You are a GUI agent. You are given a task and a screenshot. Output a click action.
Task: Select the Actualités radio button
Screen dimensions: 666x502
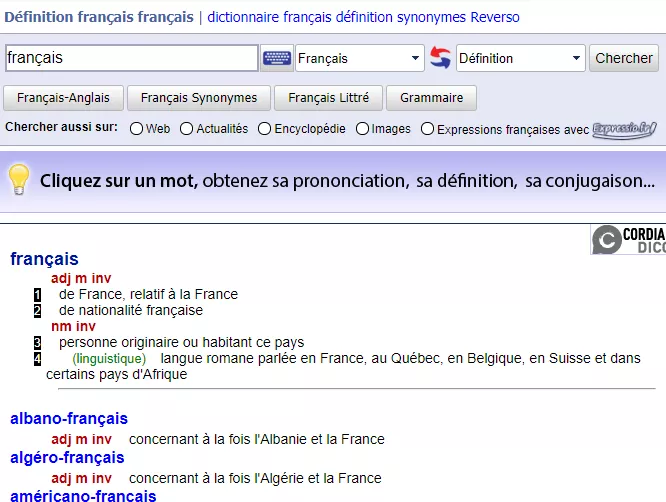186,129
